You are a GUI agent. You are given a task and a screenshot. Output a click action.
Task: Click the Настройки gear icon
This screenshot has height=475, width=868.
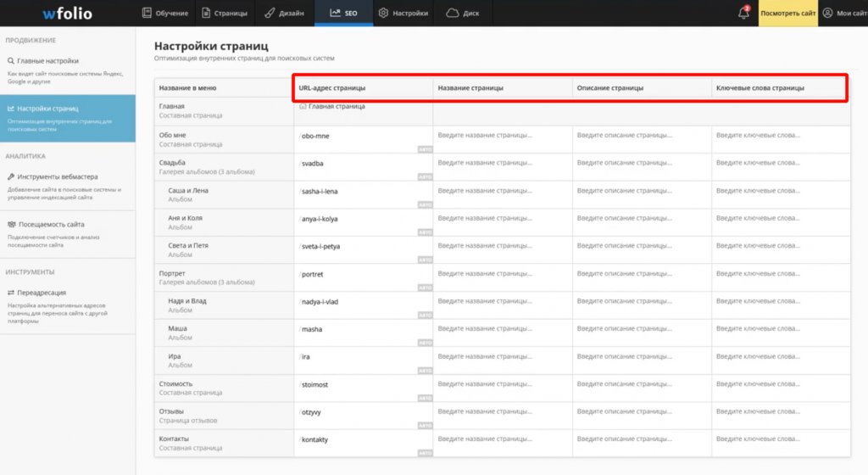pos(383,13)
